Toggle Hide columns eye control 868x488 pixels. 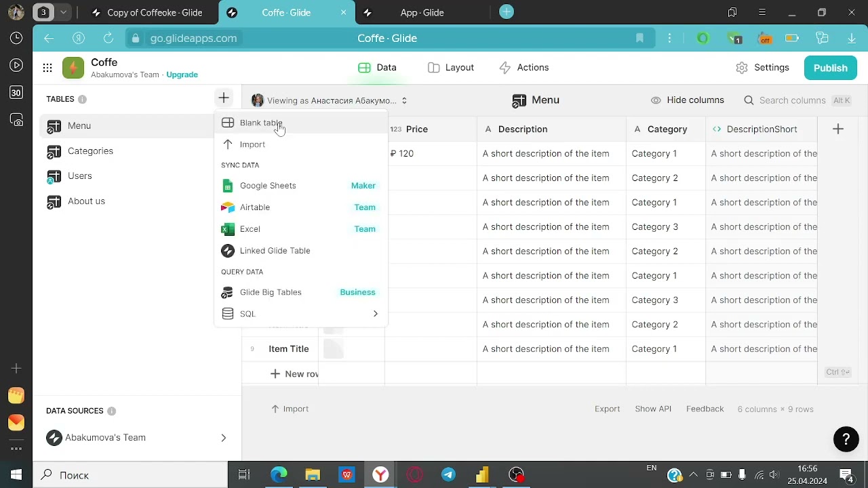(x=688, y=100)
